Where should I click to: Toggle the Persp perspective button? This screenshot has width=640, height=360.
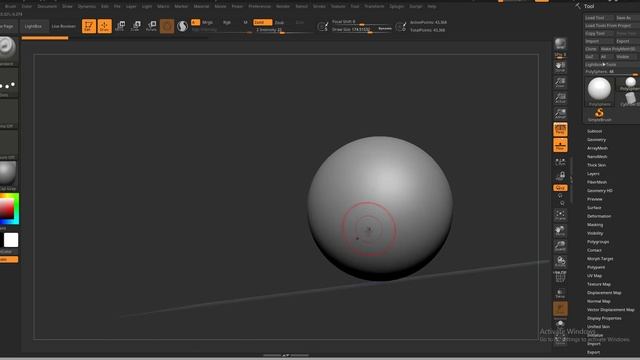point(560,129)
